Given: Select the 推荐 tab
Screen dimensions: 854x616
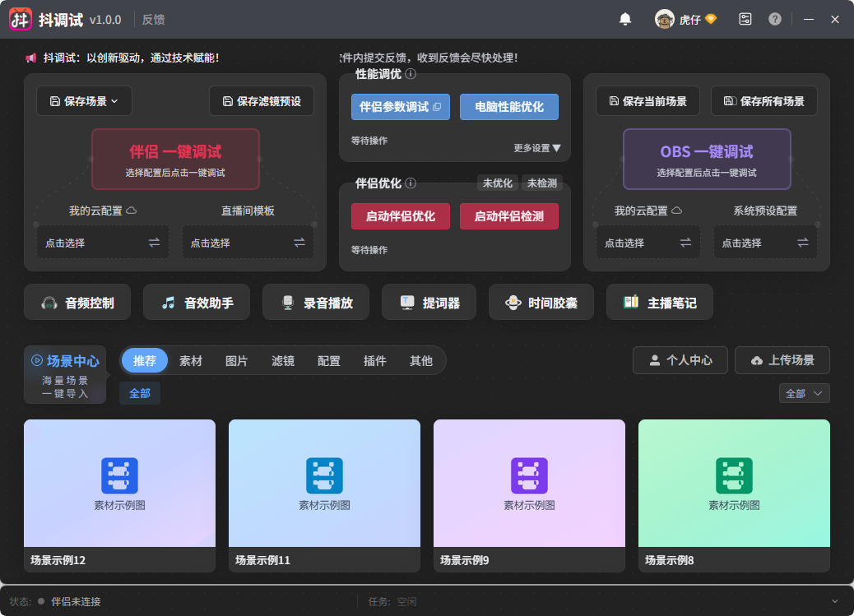Looking at the screenshot, I should [x=144, y=360].
